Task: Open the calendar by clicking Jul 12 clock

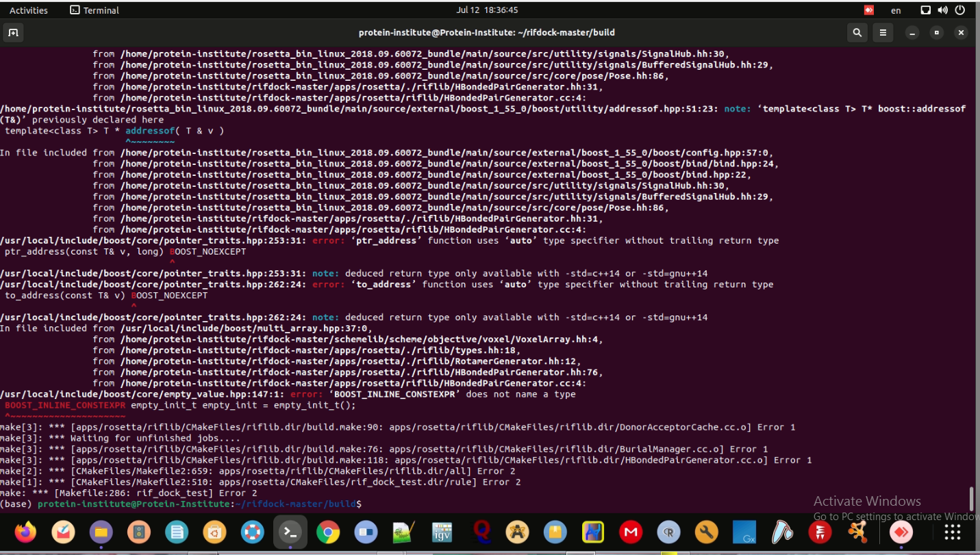Action: pos(490,10)
